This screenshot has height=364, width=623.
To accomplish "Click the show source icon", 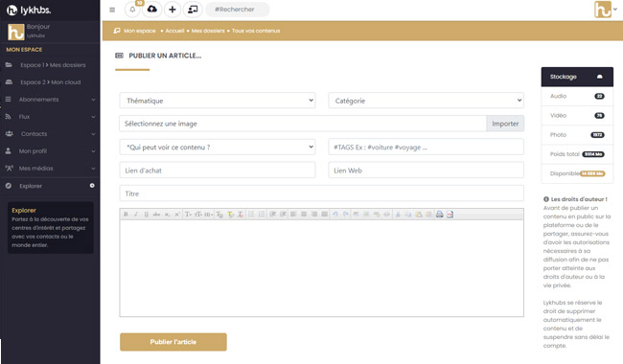I will (450, 215).
